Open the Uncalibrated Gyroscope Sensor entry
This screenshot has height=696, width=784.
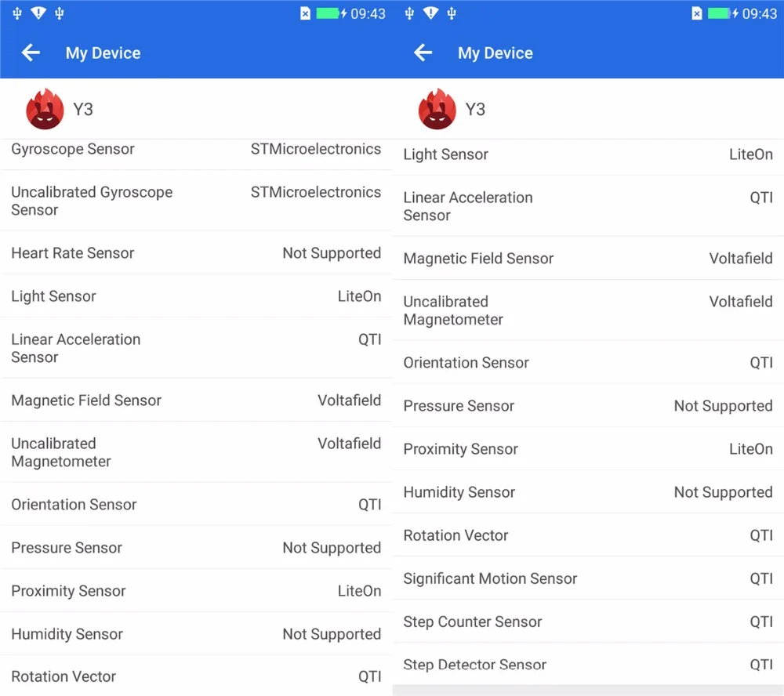[x=196, y=201]
